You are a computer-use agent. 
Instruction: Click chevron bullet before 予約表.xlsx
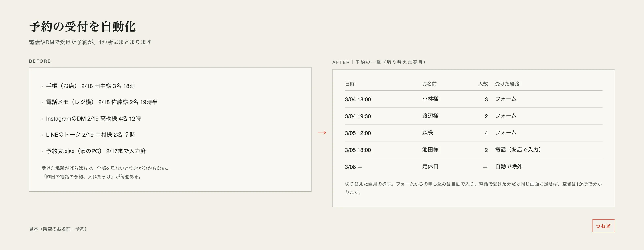click(42, 151)
